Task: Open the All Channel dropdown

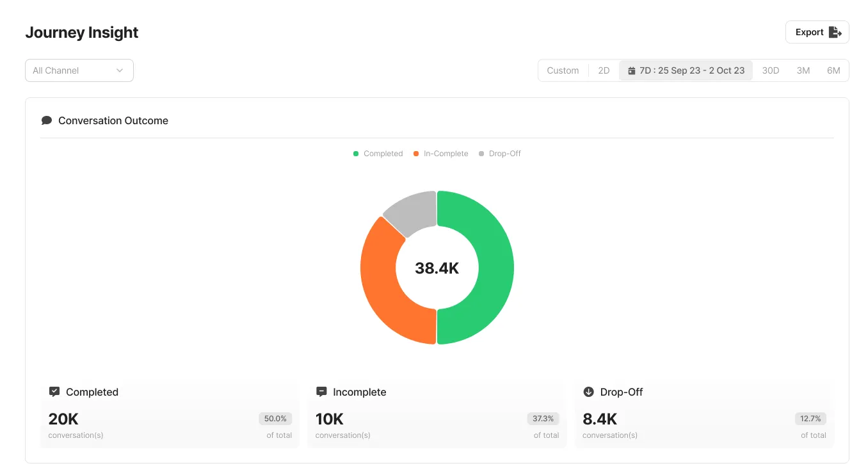Action: tap(79, 70)
